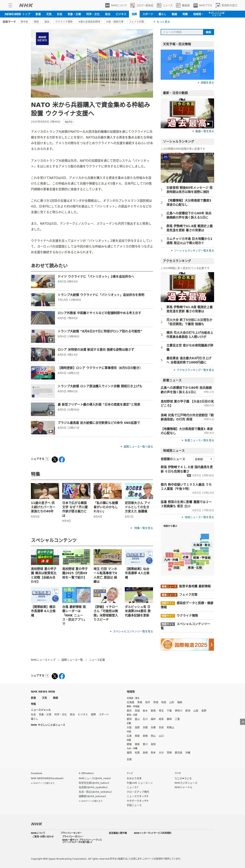Select 北海道・東北 on region map

click(x=201, y=545)
